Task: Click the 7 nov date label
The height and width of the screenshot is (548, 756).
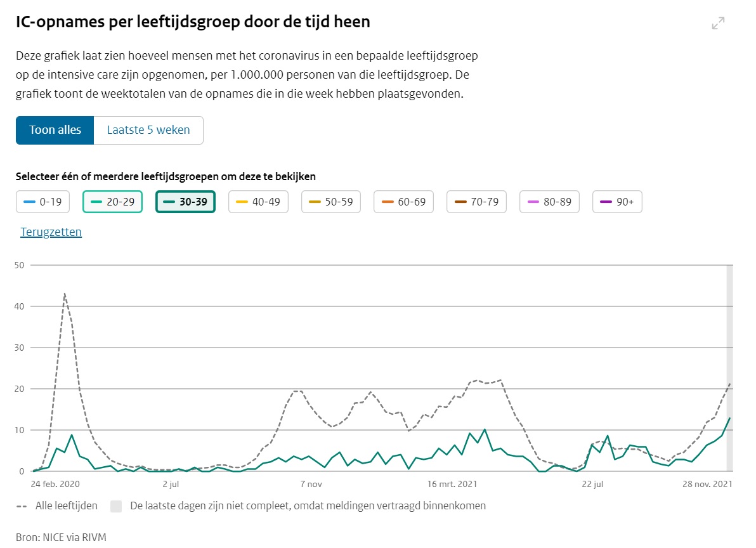Action: pos(311,485)
